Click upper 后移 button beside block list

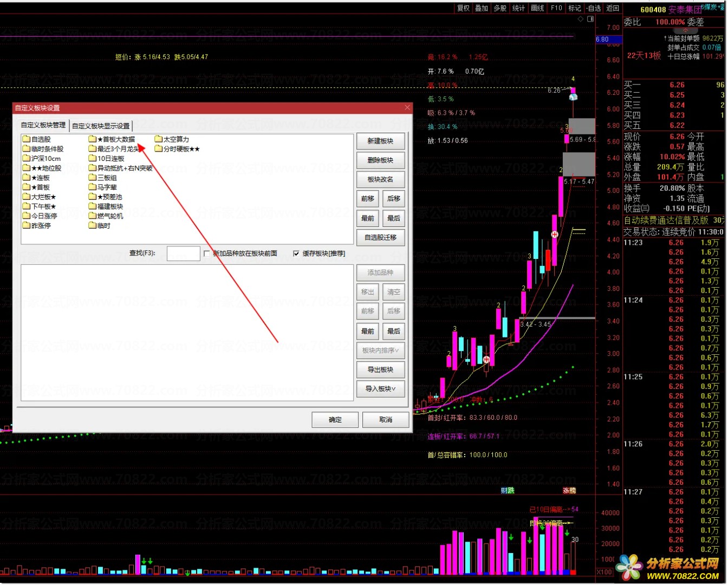pyautogui.click(x=394, y=199)
